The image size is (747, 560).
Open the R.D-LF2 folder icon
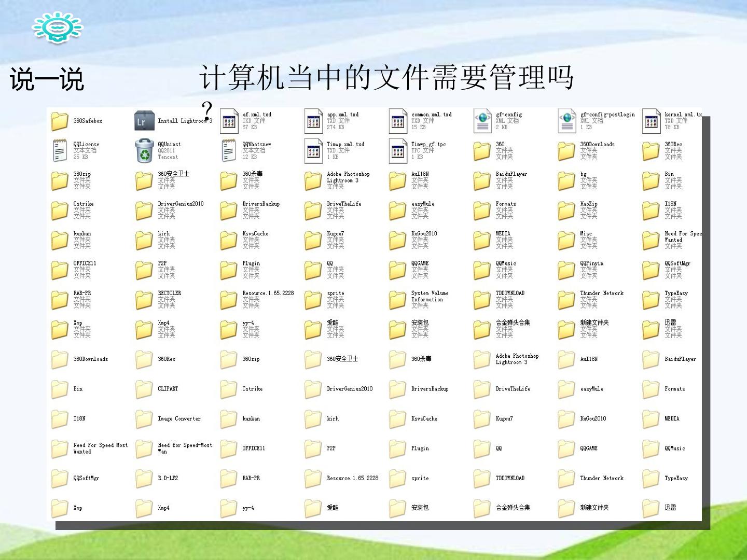pyautogui.click(x=144, y=478)
